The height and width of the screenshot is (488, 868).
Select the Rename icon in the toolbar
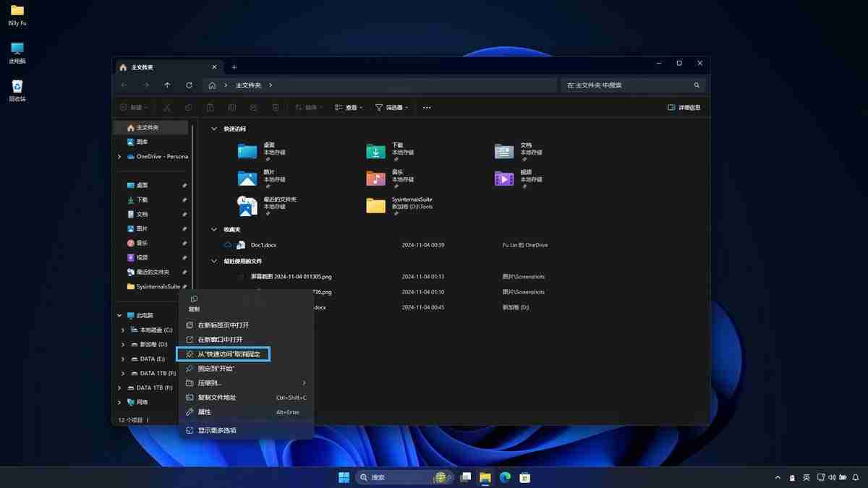(x=231, y=107)
